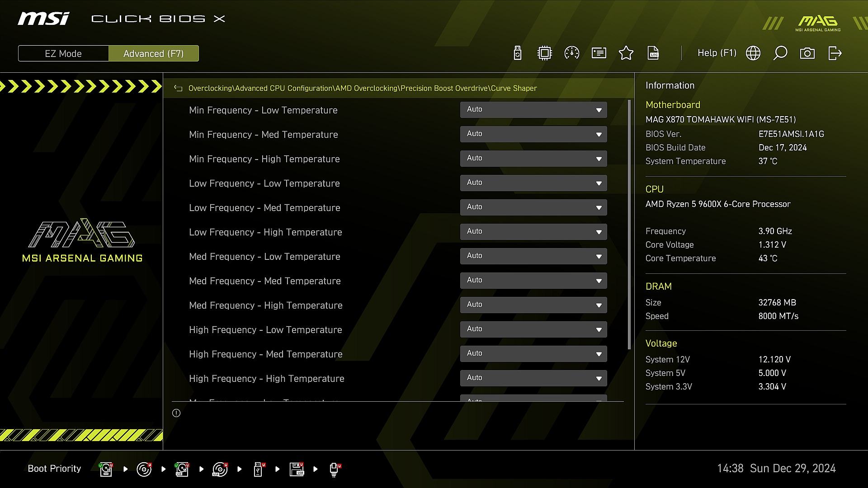This screenshot has width=868, height=488.
Task: Open Min Frequency - Low Temperature dropdown
Action: 533,110
